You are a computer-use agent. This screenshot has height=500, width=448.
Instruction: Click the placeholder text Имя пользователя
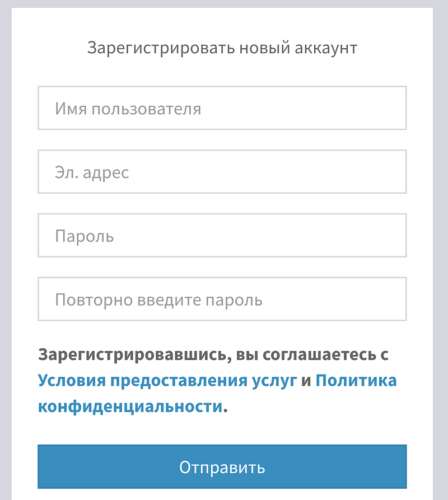tap(128, 109)
